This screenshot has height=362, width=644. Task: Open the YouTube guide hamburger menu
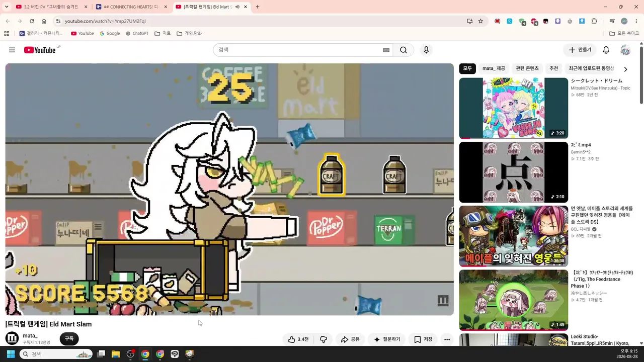[x=12, y=50]
